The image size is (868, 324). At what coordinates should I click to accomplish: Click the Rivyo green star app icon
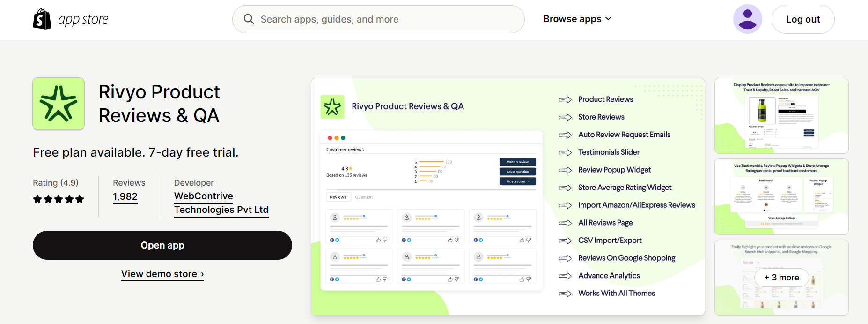(x=59, y=104)
